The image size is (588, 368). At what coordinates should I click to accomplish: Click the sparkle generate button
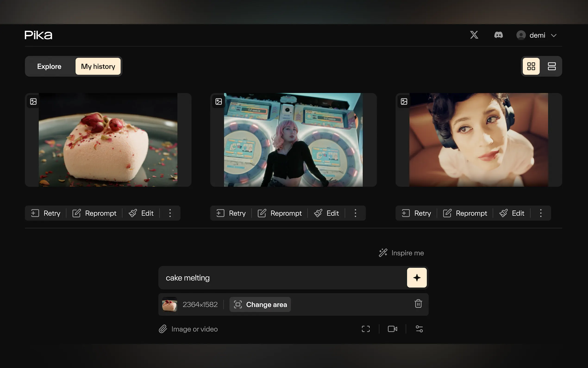pos(417,277)
